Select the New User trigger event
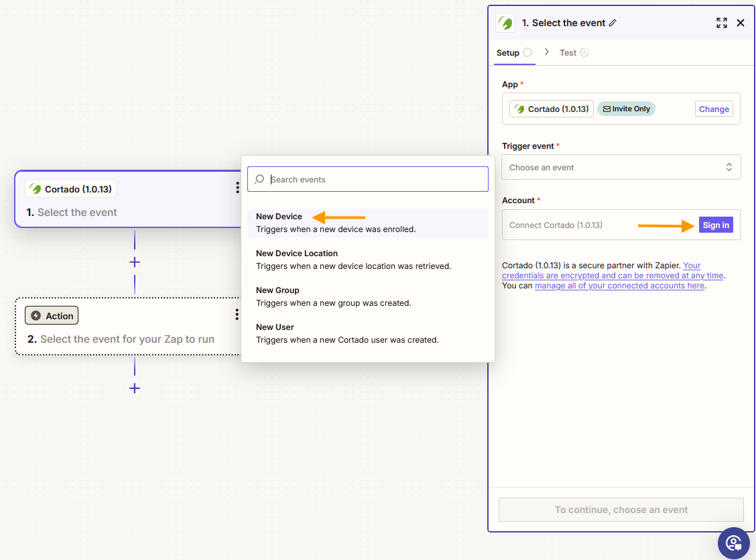Viewport: 756px width, 560px height. pos(368,333)
